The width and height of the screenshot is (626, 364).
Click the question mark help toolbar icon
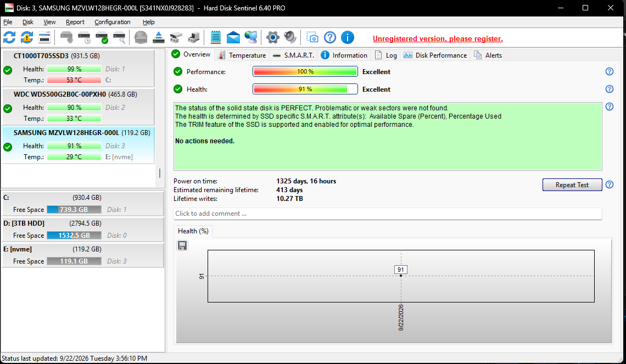click(330, 37)
